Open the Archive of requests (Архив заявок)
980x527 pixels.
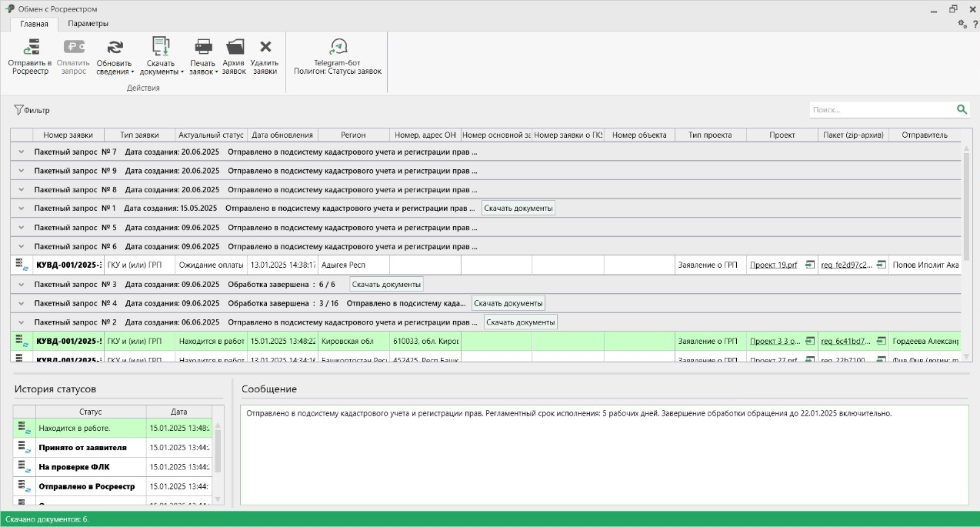(x=234, y=48)
